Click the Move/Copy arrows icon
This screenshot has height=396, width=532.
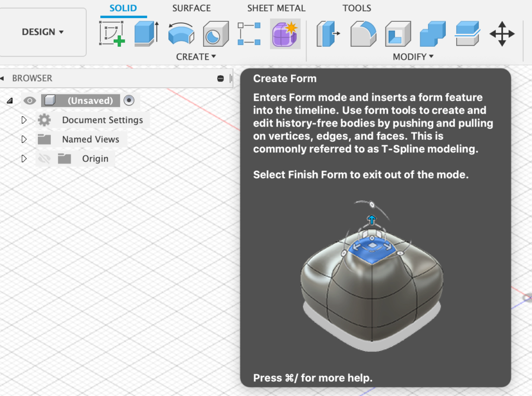point(502,34)
